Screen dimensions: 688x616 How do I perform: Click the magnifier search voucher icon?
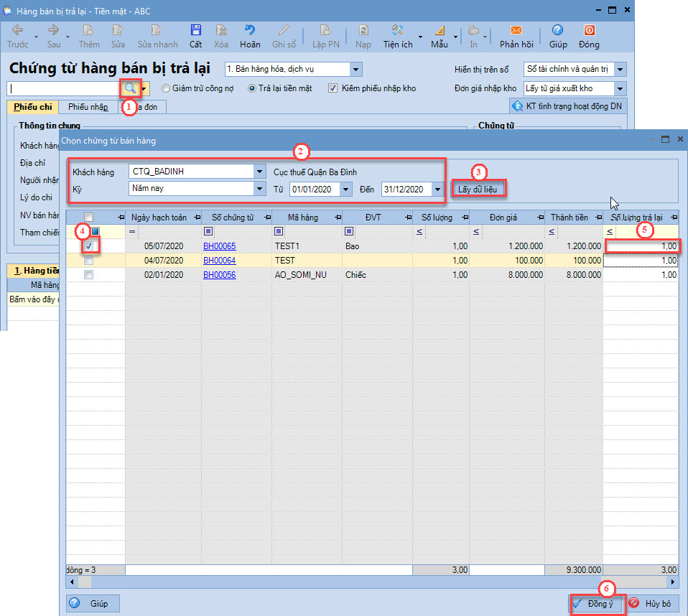pos(130,88)
